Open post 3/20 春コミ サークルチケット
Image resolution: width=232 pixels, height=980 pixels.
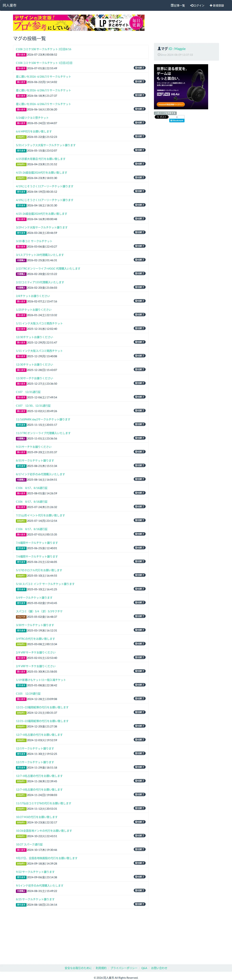click(x=34, y=241)
